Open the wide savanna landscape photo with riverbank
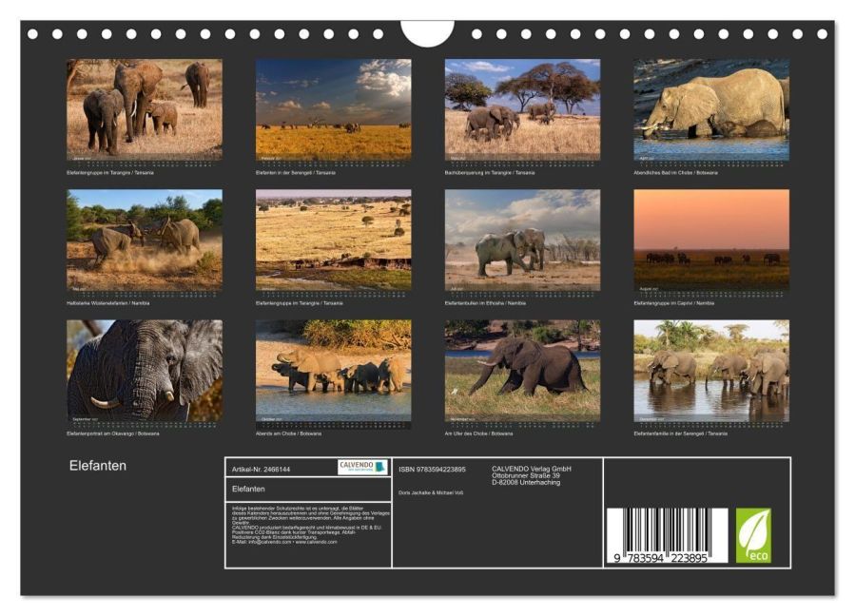Viewport: 855px width, 616px height. (x=334, y=240)
